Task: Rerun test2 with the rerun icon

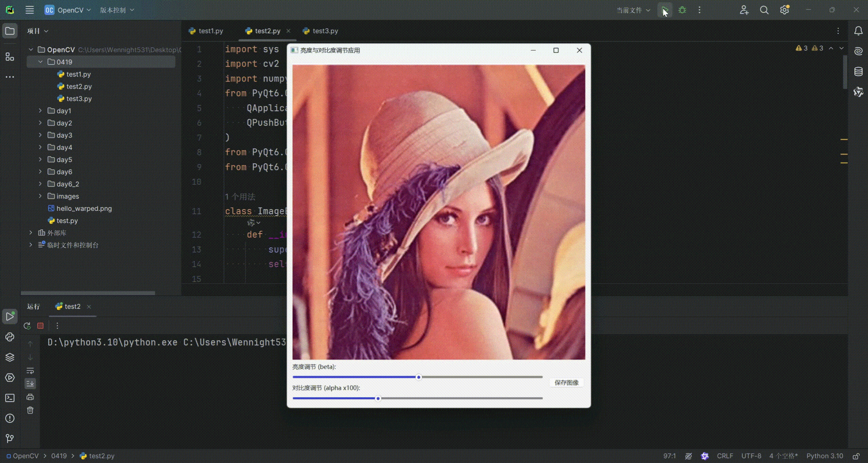Action: 27,326
